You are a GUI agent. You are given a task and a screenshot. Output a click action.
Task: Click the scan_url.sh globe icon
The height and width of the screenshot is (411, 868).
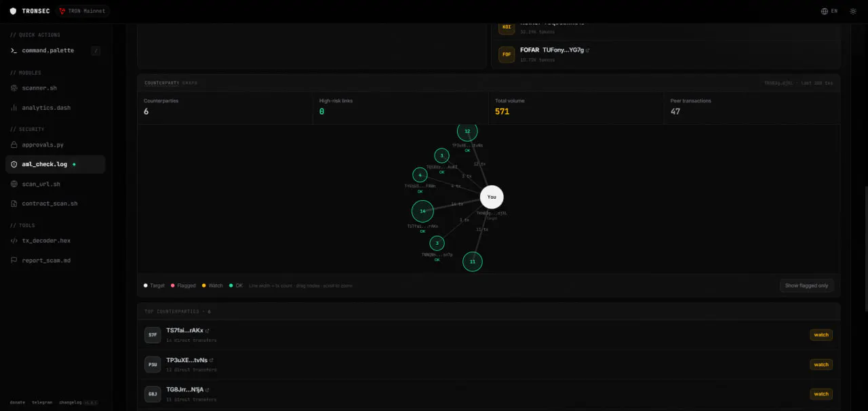coord(14,184)
